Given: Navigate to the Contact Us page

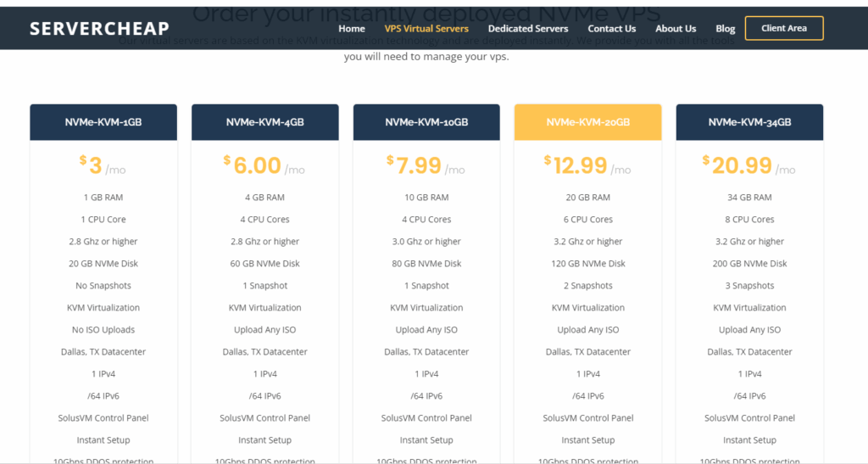Looking at the screenshot, I should click(x=612, y=29).
